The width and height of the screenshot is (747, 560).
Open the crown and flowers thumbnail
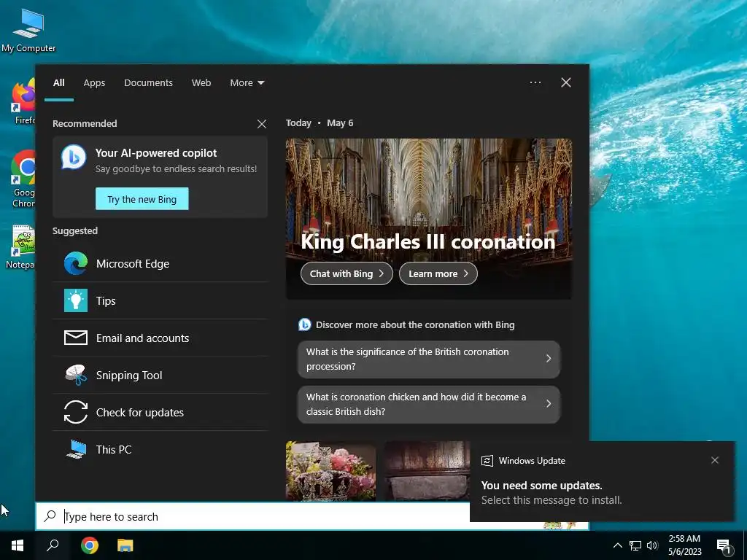(330, 471)
